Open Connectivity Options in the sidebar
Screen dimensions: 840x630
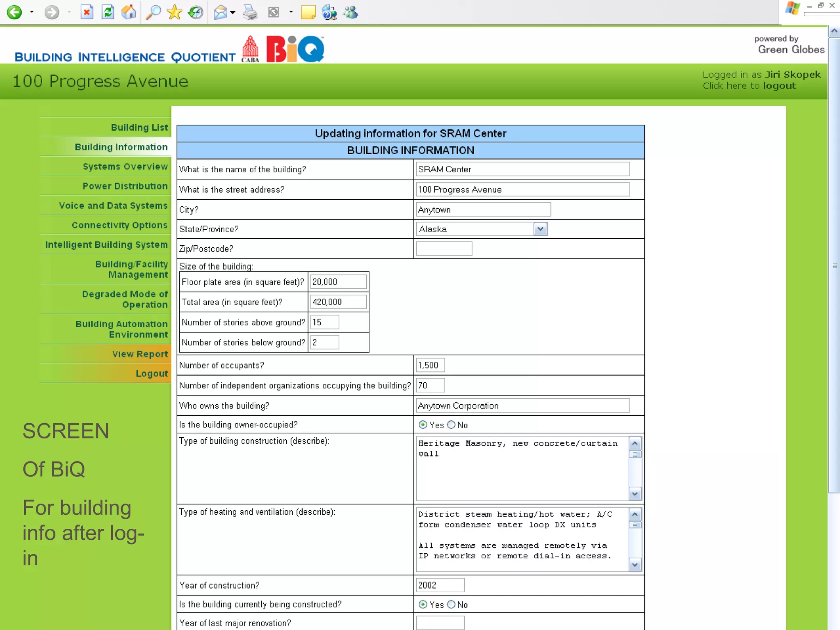point(119,225)
